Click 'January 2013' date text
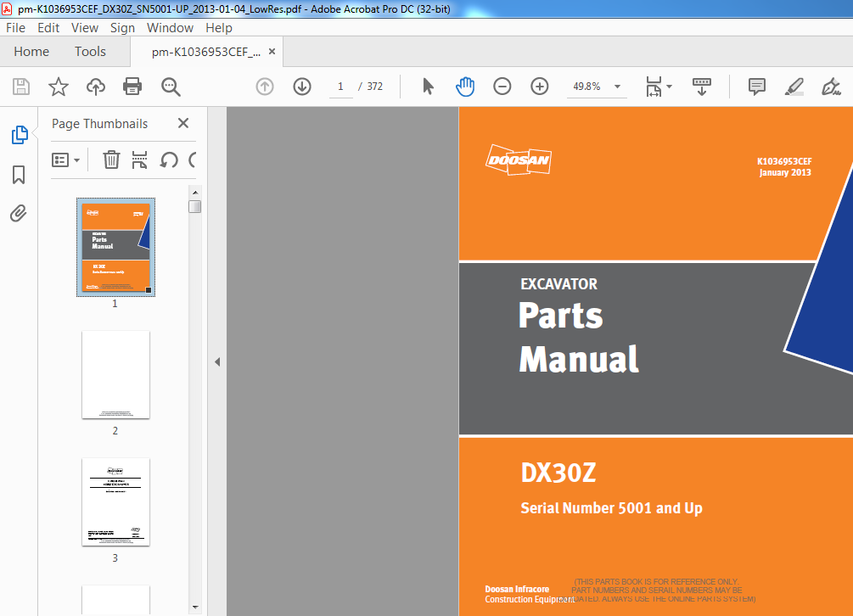853x616 pixels. click(786, 172)
